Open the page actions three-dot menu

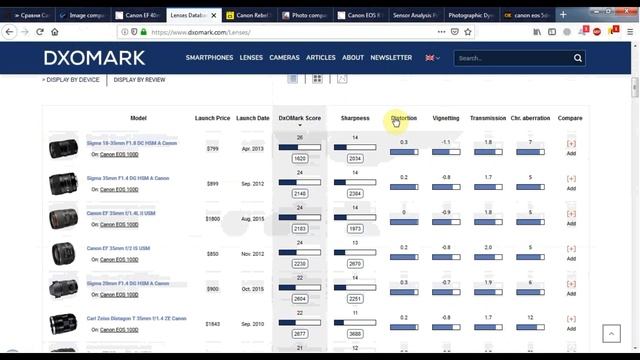[441, 32]
